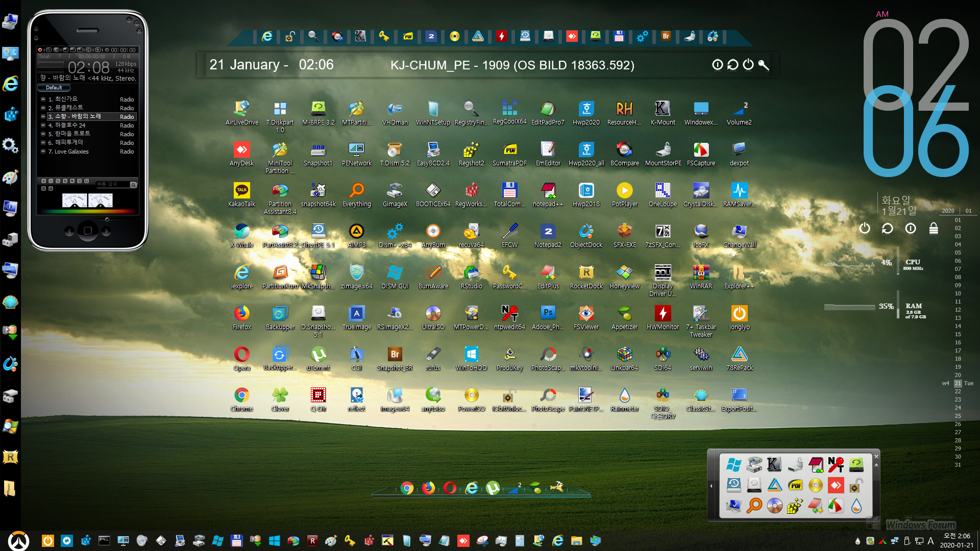Open the WinRAR desktop icon
The width and height of the screenshot is (980, 551).
pos(701,277)
